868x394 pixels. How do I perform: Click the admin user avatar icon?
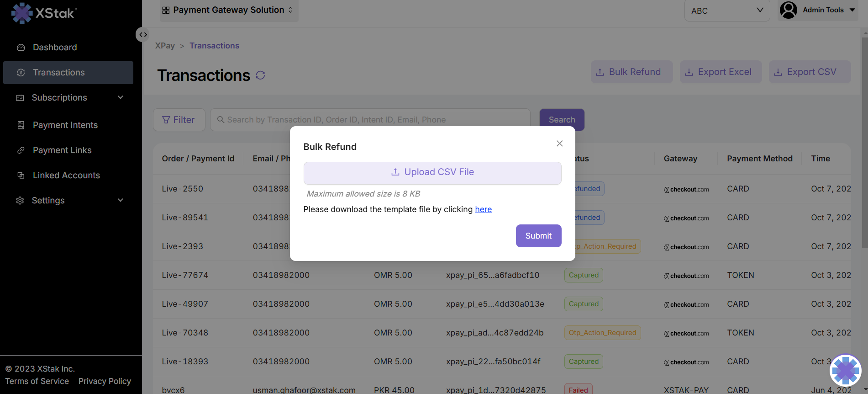pyautogui.click(x=788, y=10)
